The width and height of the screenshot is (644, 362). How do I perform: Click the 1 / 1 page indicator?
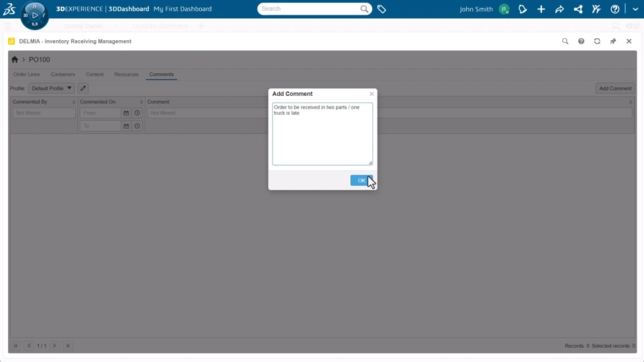pyautogui.click(x=42, y=346)
